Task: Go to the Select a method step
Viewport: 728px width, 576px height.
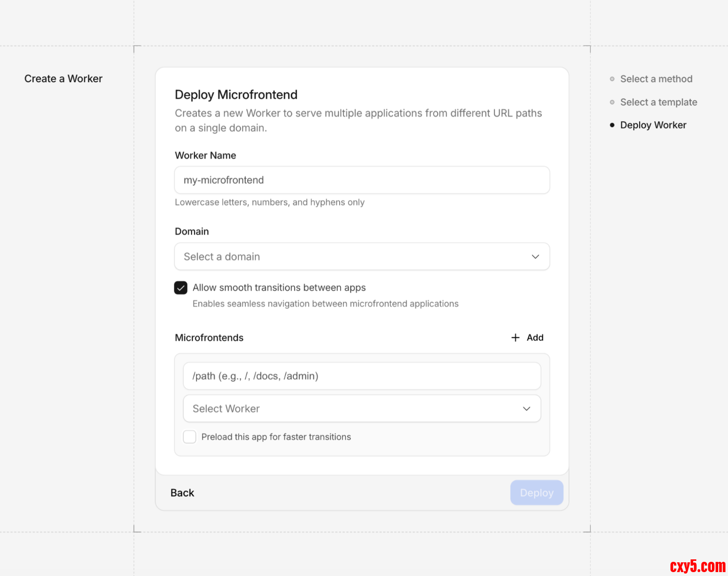Action: [x=656, y=79]
